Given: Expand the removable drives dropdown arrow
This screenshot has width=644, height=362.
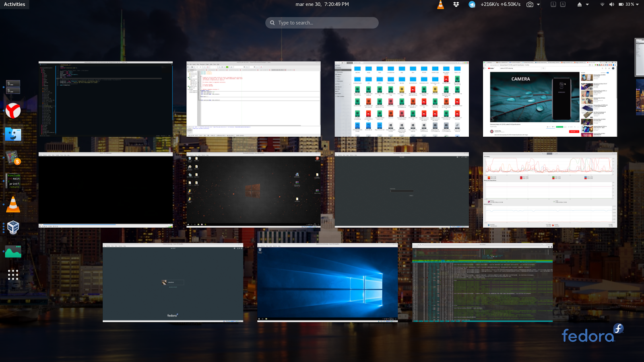Looking at the screenshot, I should (587, 4).
